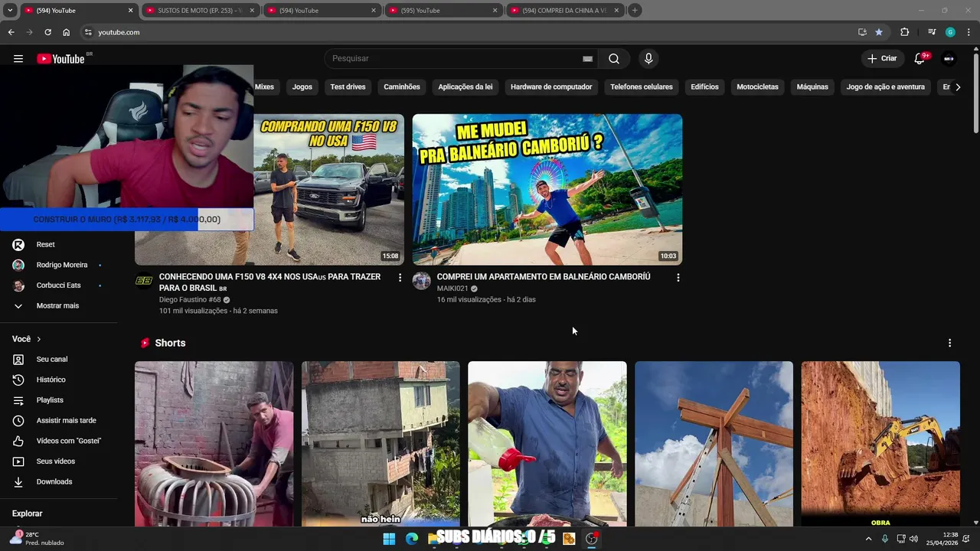
Task: Go to the browser home button
Action: (x=66, y=32)
